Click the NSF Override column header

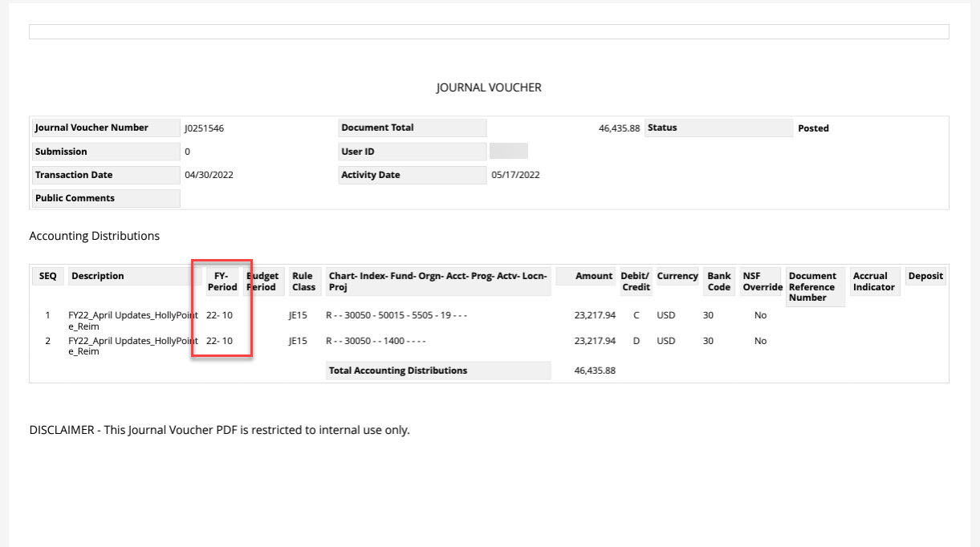click(x=762, y=282)
